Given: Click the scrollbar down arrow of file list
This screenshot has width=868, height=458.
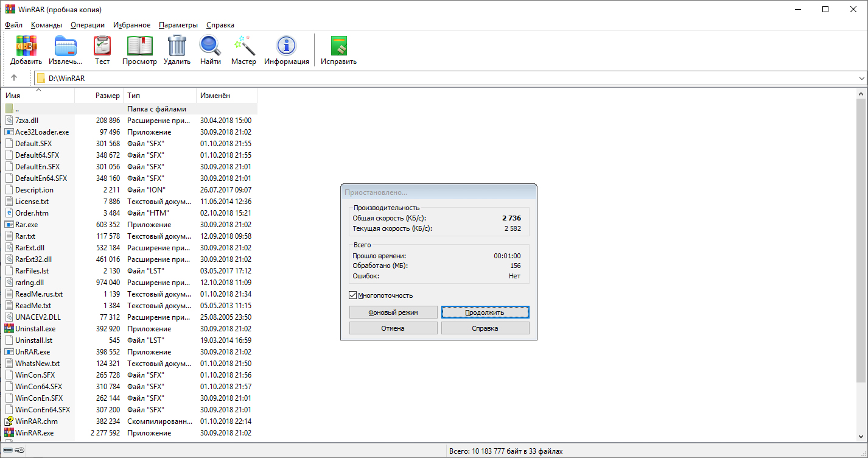Looking at the screenshot, I should pos(861,437).
